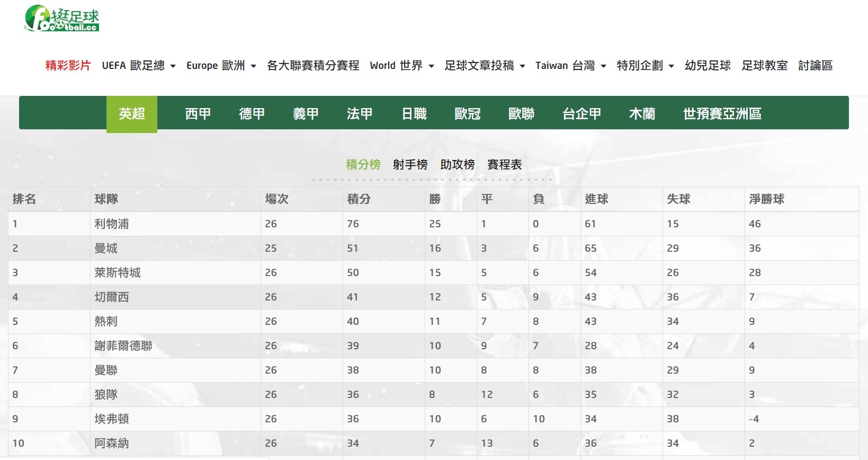Show the 射手榜 top scorers list
This screenshot has height=460, width=868.
(410, 165)
